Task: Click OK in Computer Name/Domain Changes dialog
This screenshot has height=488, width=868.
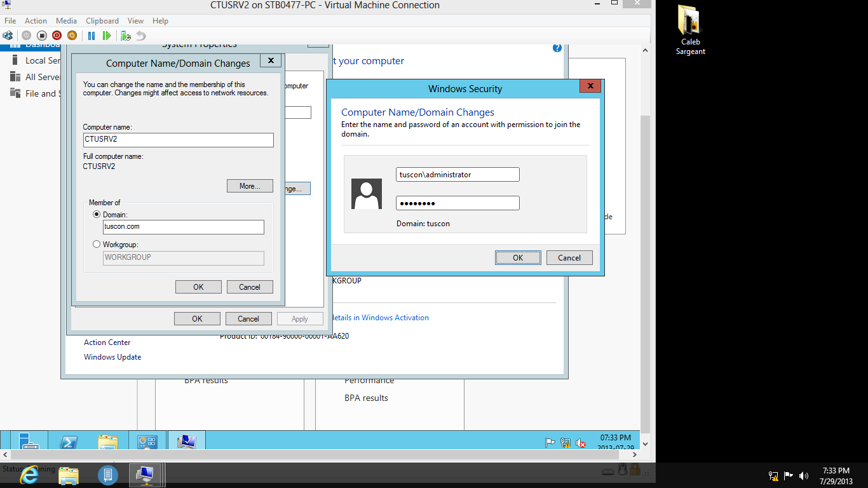Action: (x=198, y=287)
